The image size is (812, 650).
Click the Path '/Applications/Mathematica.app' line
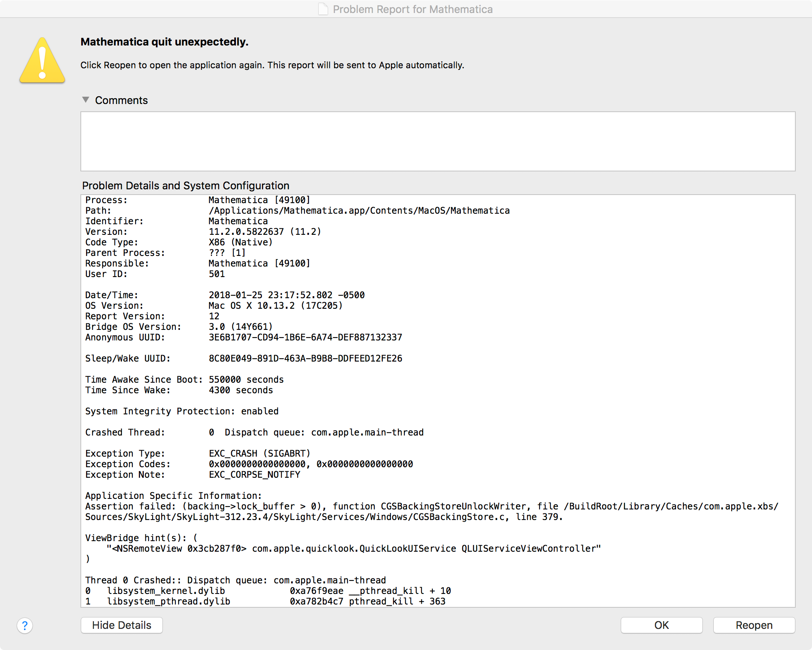pyautogui.click(x=298, y=210)
